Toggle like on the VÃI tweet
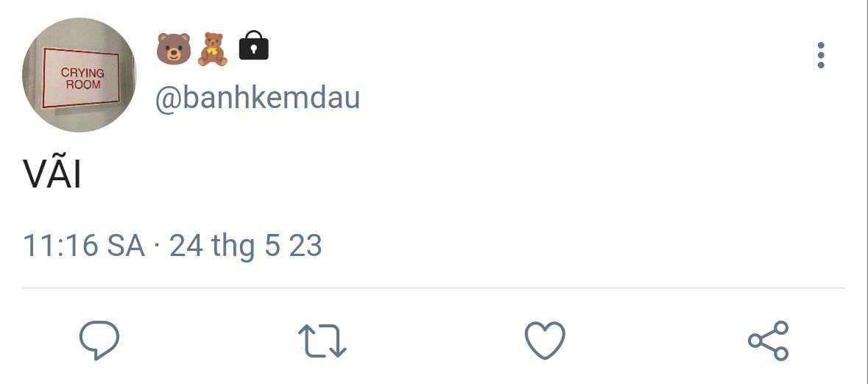The width and height of the screenshot is (868, 384). (545, 341)
